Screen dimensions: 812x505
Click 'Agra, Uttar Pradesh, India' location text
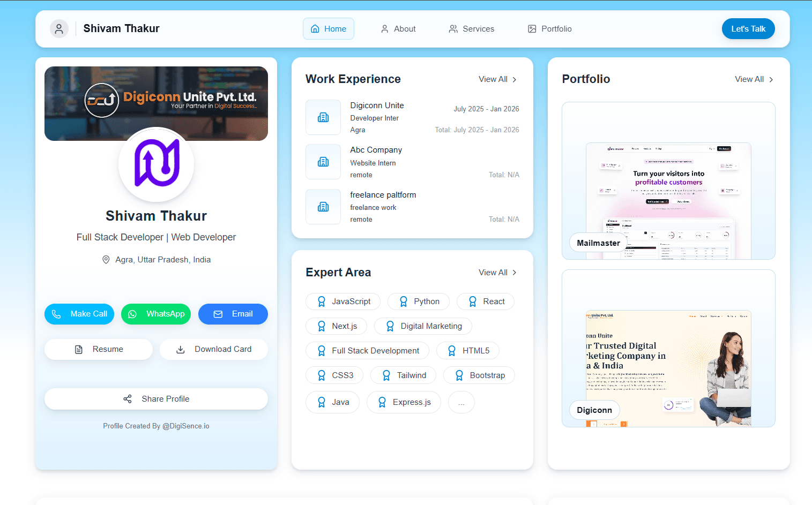point(163,260)
